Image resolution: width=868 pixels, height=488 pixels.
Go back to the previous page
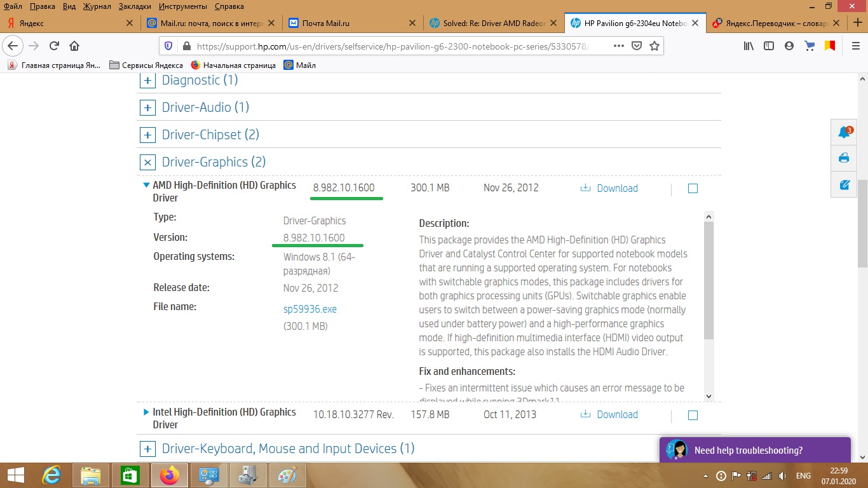(x=13, y=46)
